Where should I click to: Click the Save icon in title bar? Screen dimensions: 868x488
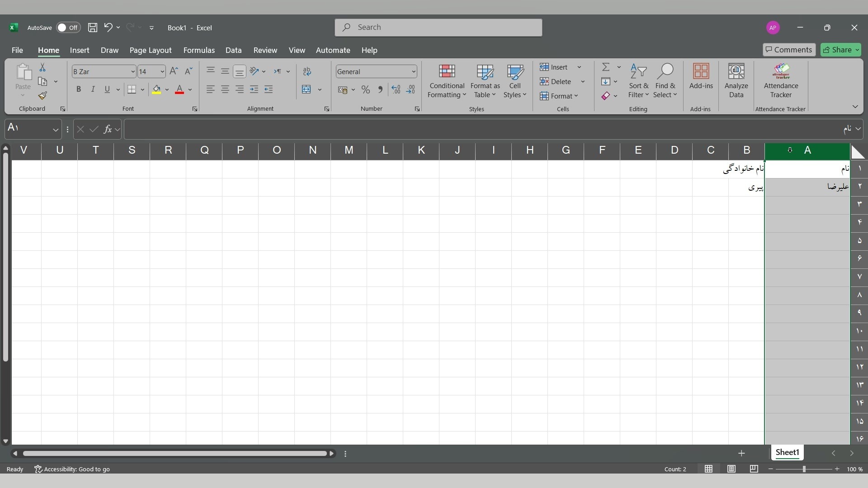click(x=92, y=28)
